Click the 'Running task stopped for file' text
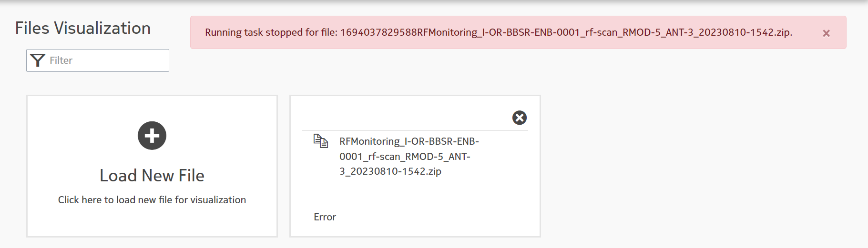This screenshot has height=248, width=868. pos(271,32)
